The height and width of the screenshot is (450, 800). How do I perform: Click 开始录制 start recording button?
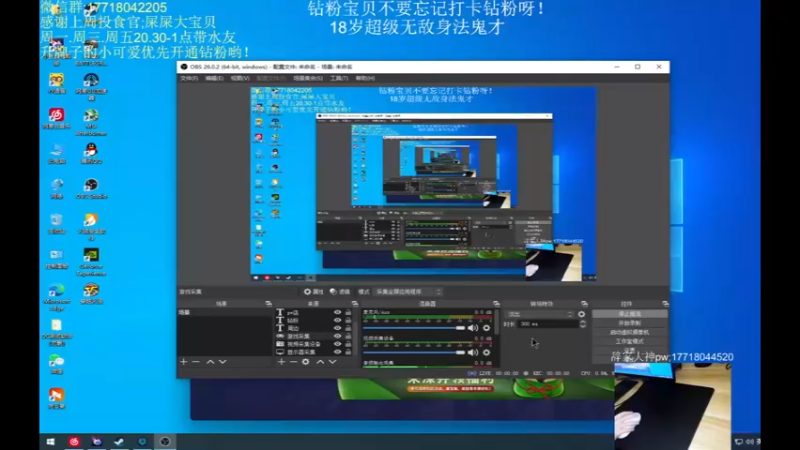coord(630,323)
